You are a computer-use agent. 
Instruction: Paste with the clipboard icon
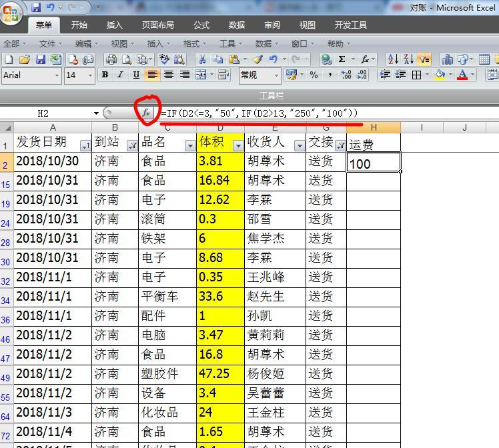[x=234, y=59]
